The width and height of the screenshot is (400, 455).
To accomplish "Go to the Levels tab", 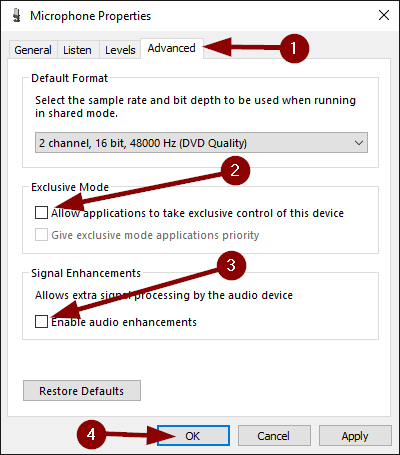I will coord(120,50).
